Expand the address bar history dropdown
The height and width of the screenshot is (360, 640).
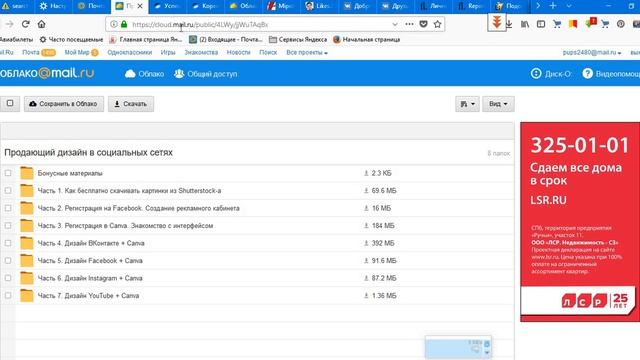395,24
